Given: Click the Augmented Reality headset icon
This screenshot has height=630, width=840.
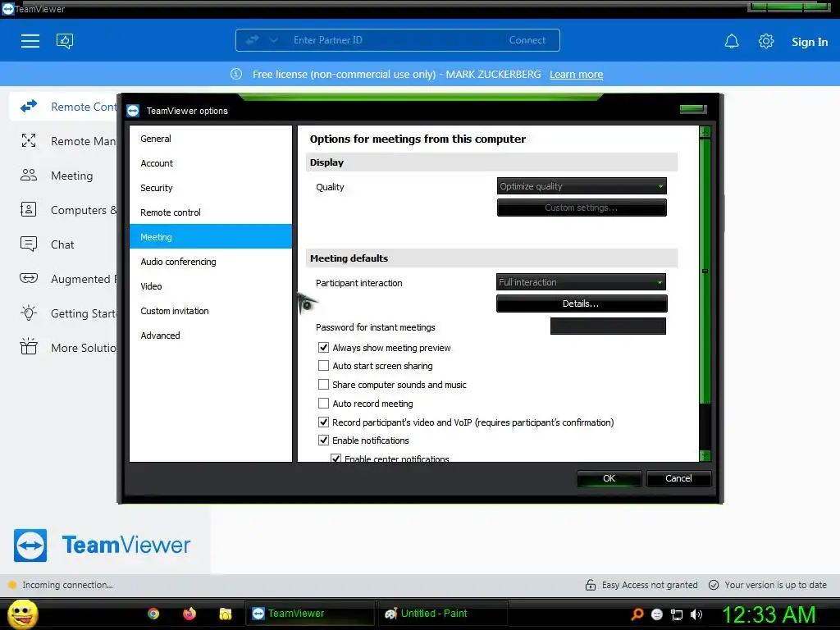Looking at the screenshot, I should (x=29, y=279).
